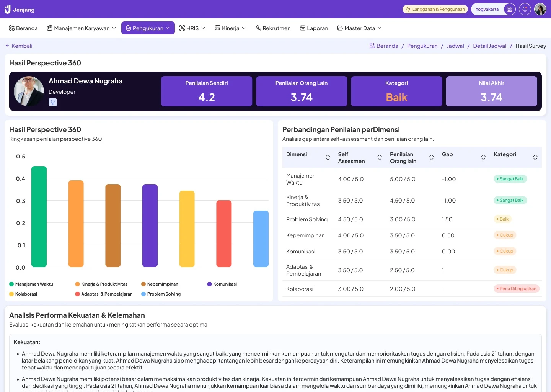Click the building icon beside Yogyakarta
Viewport: 551px width, 392px height.
[x=509, y=9]
